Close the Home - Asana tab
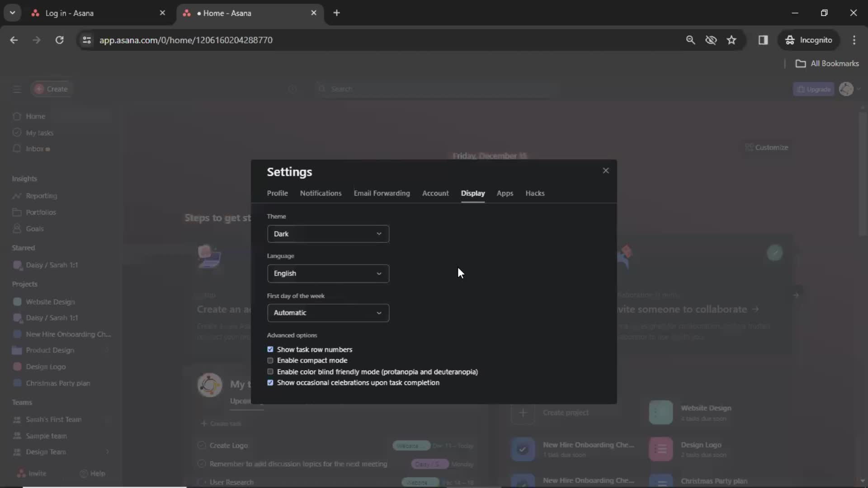 click(314, 13)
